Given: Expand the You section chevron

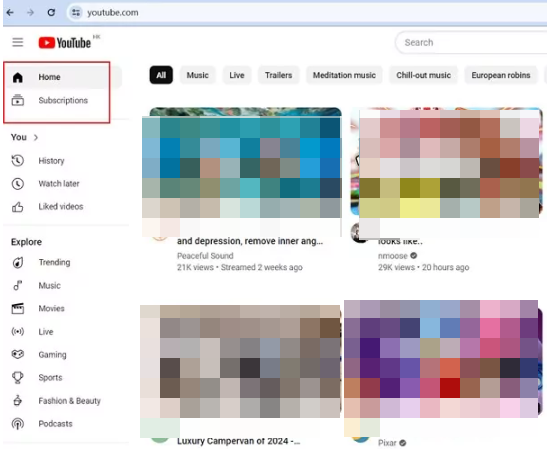Looking at the screenshot, I should pyautogui.click(x=36, y=137).
